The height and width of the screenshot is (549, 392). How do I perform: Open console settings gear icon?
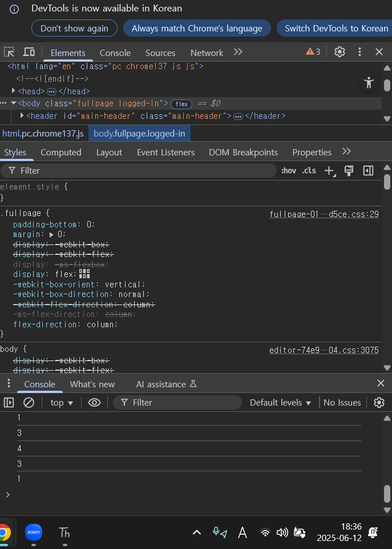click(379, 402)
